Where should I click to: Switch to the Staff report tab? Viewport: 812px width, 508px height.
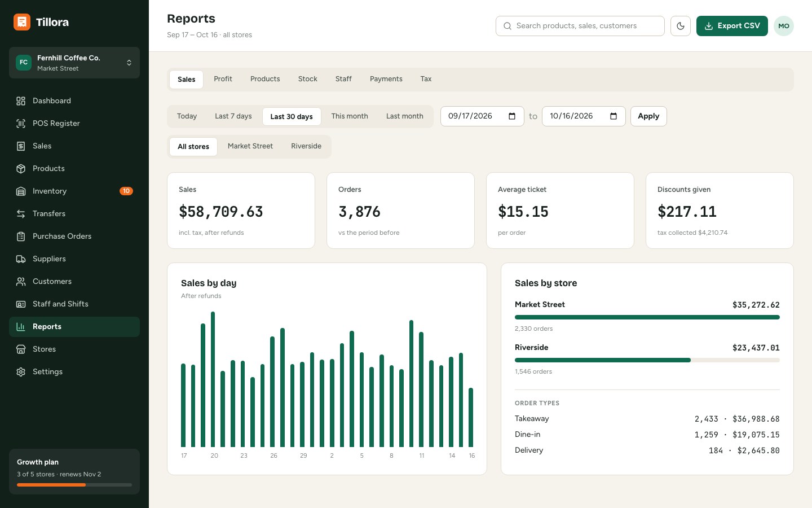point(343,79)
